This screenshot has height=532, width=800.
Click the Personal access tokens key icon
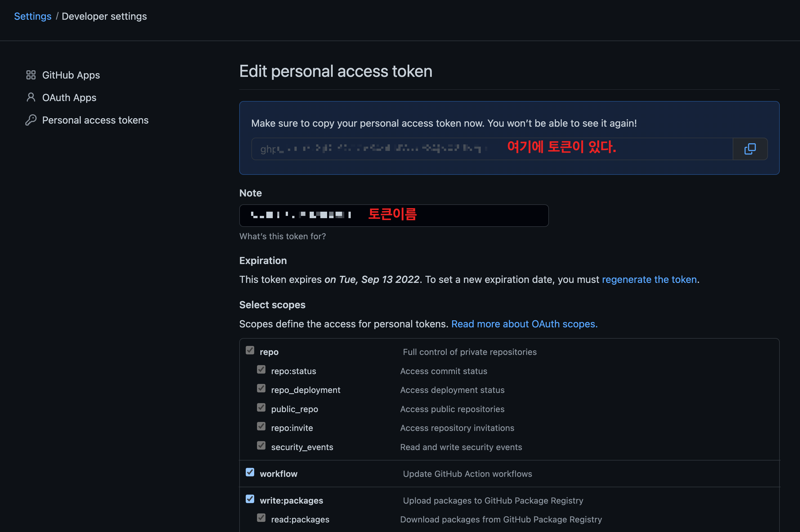pyautogui.click(x=31, y=120)
